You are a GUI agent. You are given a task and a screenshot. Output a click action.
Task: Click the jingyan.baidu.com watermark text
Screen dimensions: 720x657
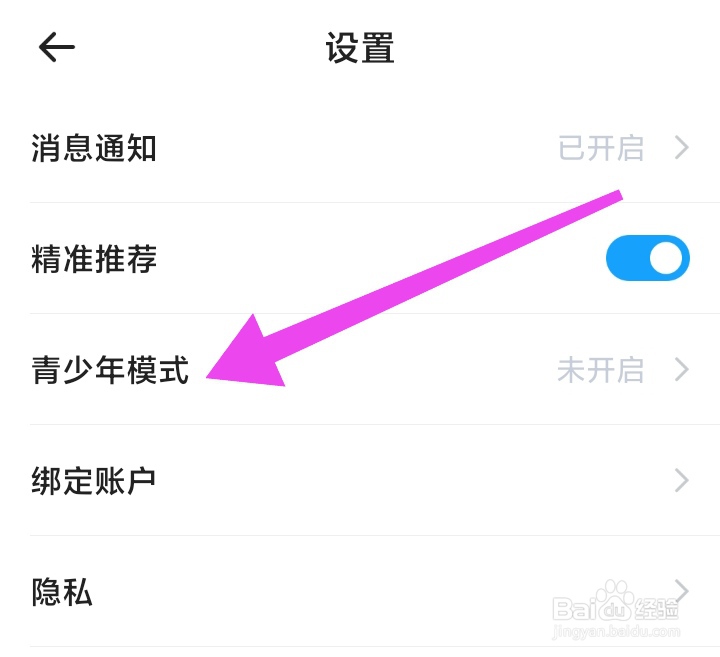[x=616, y=632]
